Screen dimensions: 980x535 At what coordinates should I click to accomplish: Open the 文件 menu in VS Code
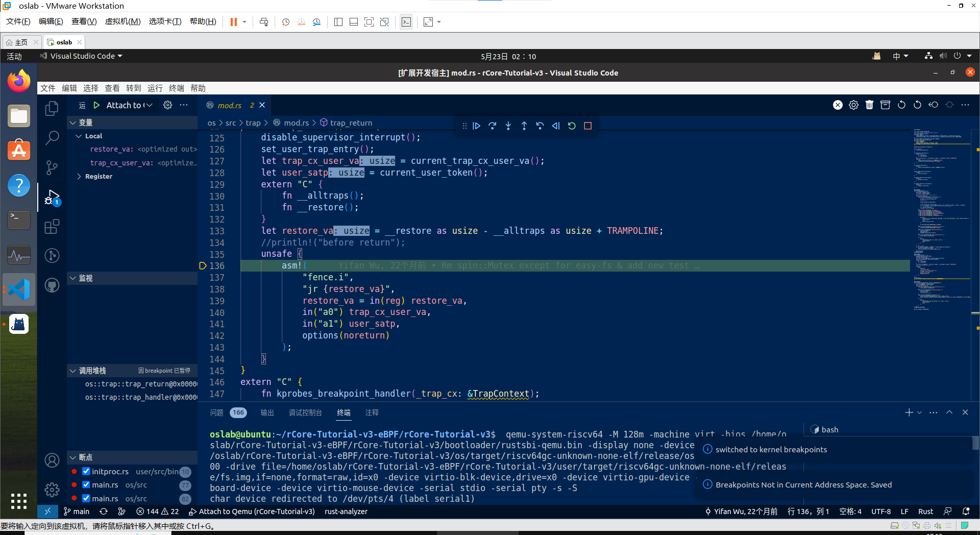pyautogui.click(x=48, y=88)
